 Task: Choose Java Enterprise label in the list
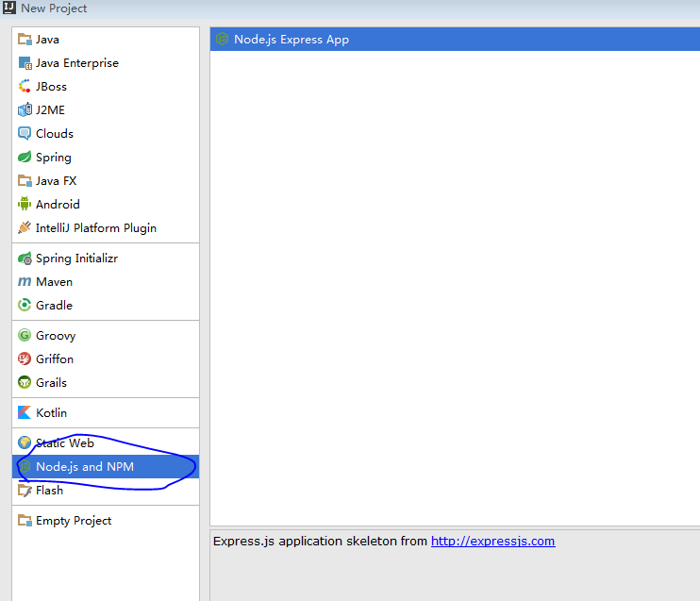77,63
